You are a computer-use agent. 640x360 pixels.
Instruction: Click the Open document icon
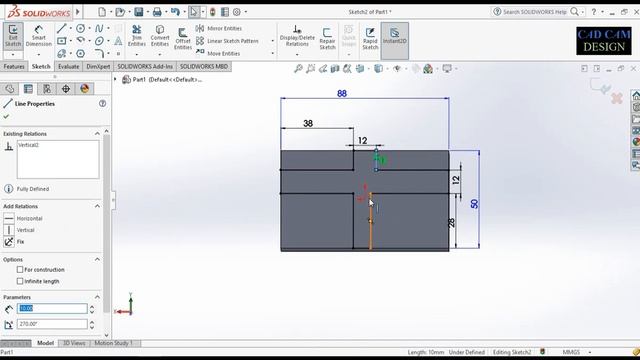[120, 12]
